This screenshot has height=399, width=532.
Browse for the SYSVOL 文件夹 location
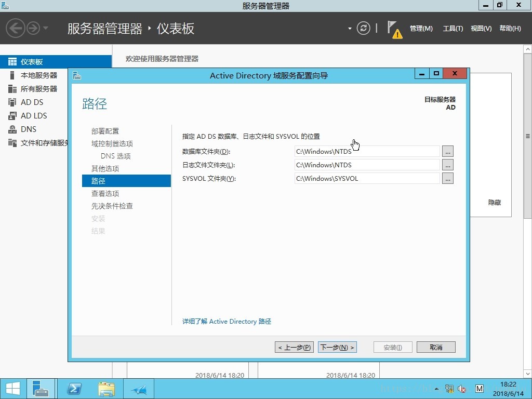[447, 179]
